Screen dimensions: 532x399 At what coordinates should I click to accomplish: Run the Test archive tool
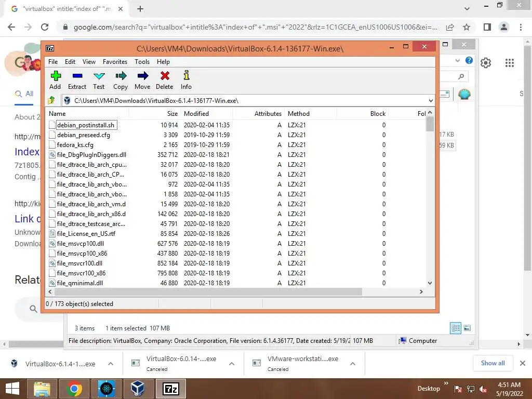(99, 76)
